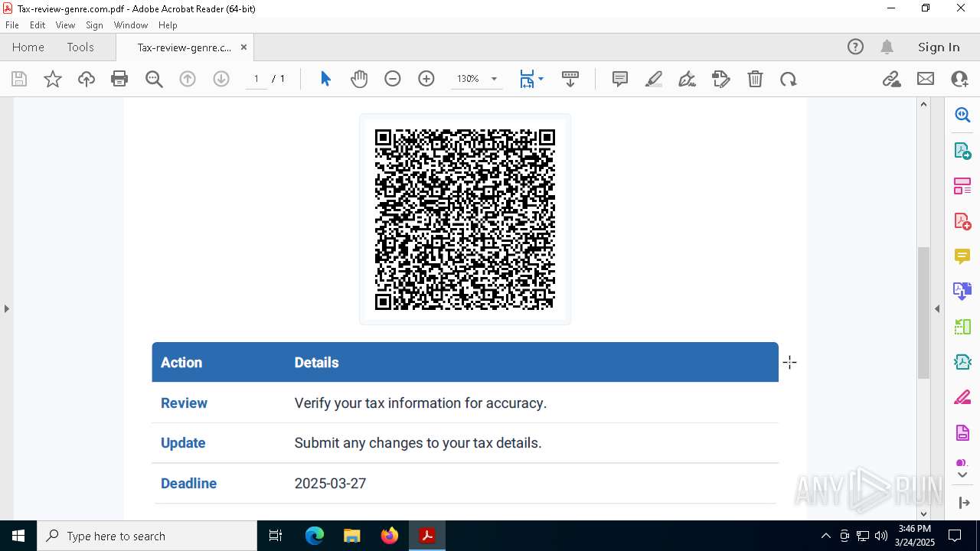Delete with trash can icon
980x551 pixels.
[755, 79]
